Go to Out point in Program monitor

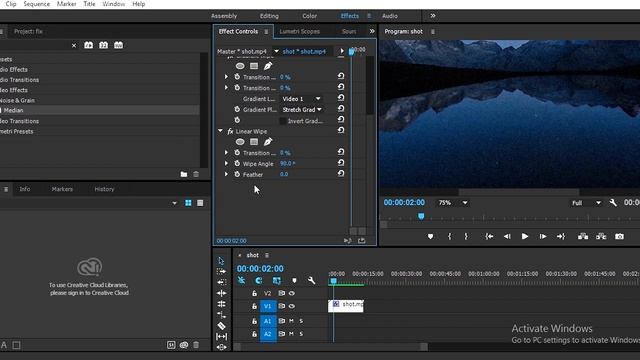560,236
